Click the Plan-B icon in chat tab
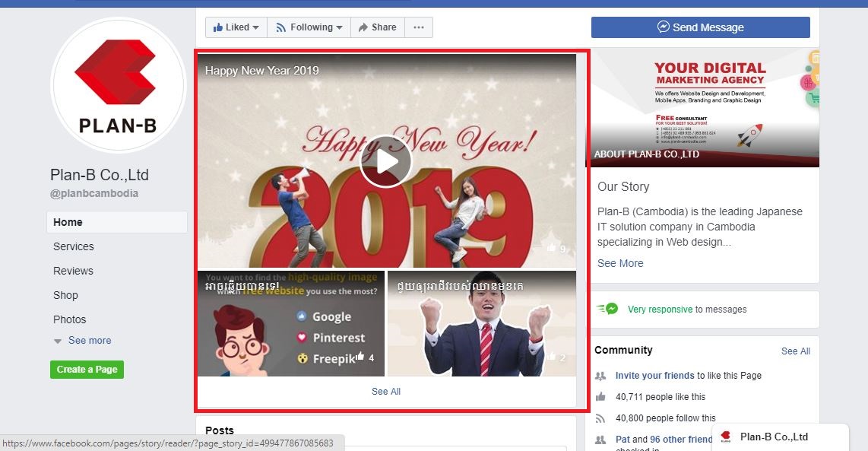868x451 pixels. tap(726, 437)
